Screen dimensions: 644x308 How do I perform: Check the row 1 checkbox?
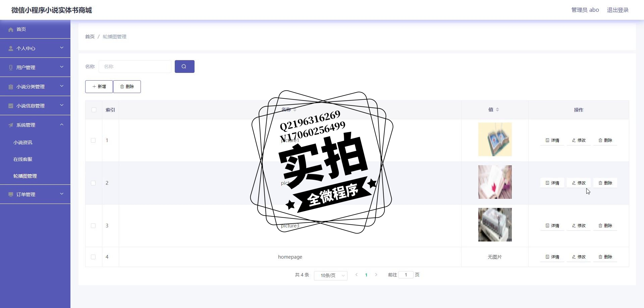(x=93, y=140)
